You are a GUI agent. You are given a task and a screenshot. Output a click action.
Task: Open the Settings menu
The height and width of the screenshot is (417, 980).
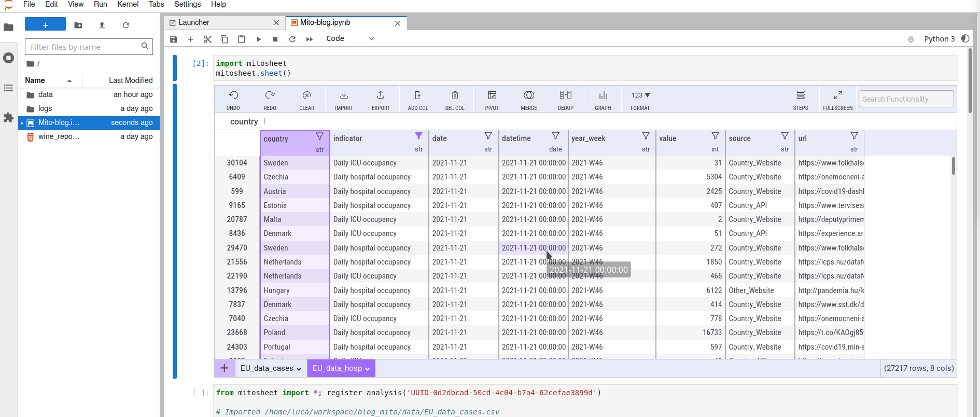187,4
